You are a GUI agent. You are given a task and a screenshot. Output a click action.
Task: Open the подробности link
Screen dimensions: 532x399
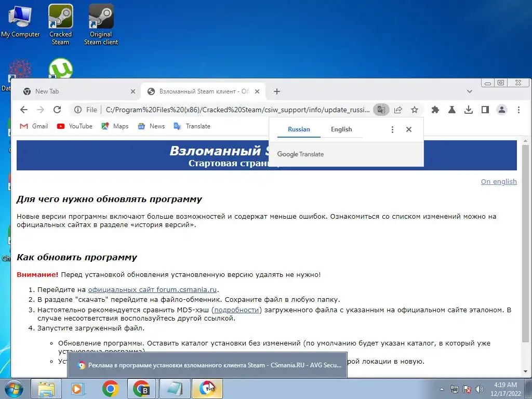(x=236, y=310)
